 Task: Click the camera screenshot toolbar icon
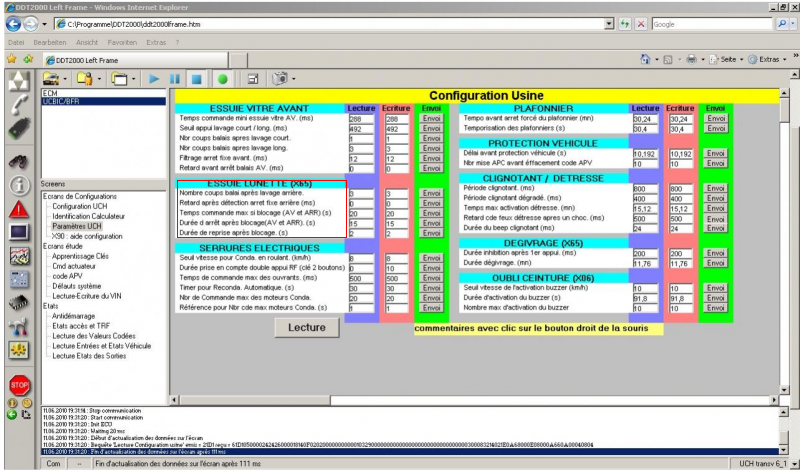click(280, 79)
